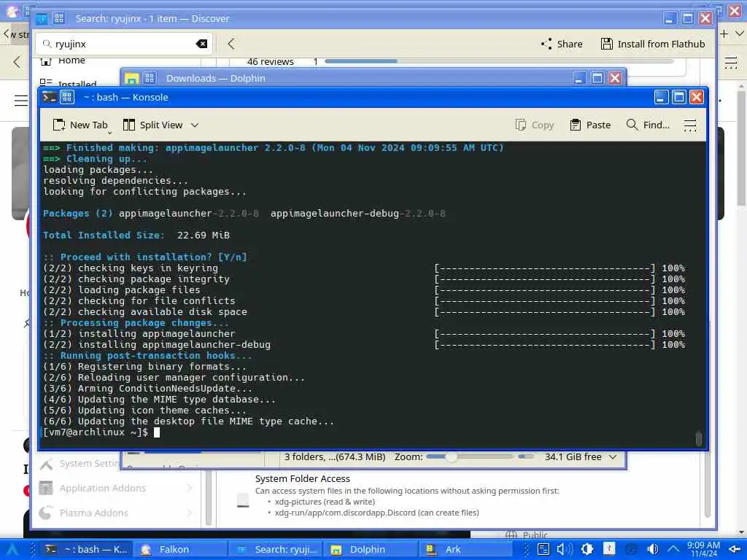Show hidden system tray icons arrow
The width and height of the screenshot is (747, 560).
(673, 549)
